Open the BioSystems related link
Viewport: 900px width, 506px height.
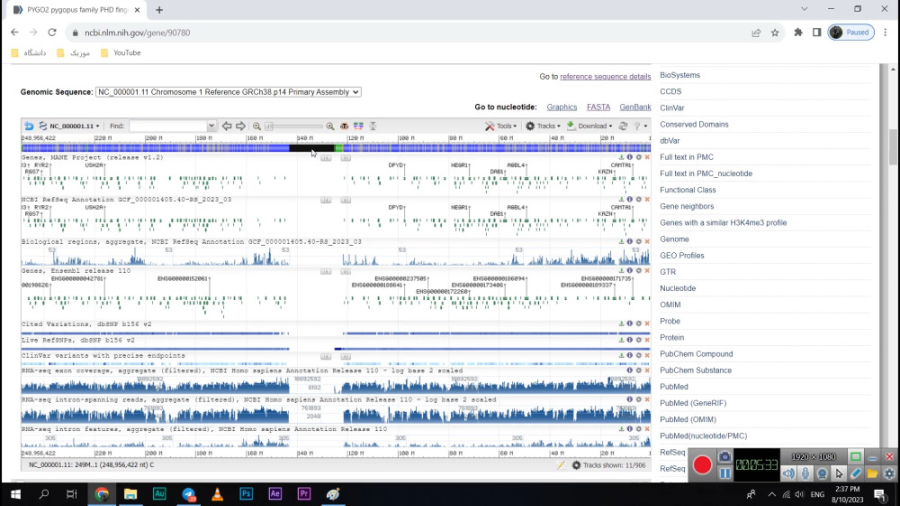click(680, 75)
